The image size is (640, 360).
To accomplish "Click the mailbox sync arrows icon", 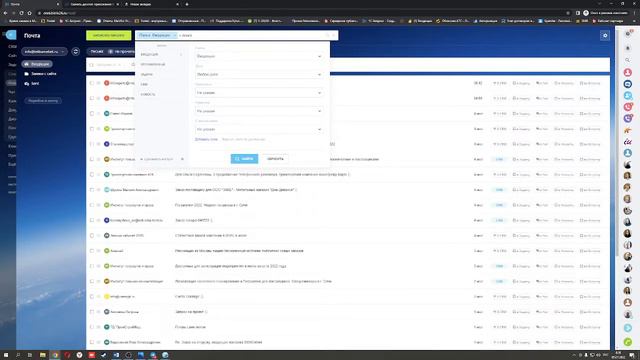I will 76,51.
